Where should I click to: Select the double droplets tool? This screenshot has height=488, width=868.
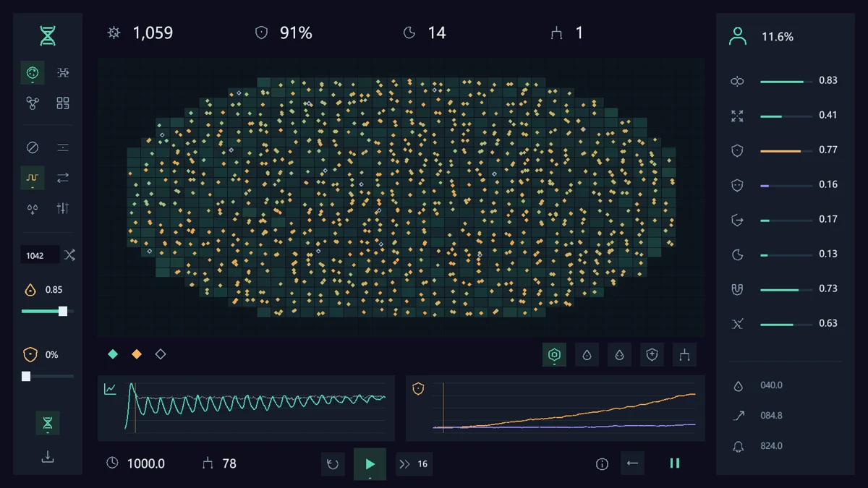point(32,208)
